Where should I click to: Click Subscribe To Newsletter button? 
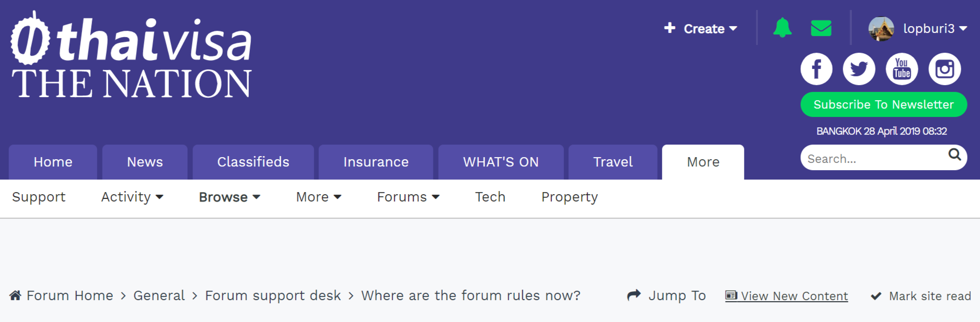point(883,104)
